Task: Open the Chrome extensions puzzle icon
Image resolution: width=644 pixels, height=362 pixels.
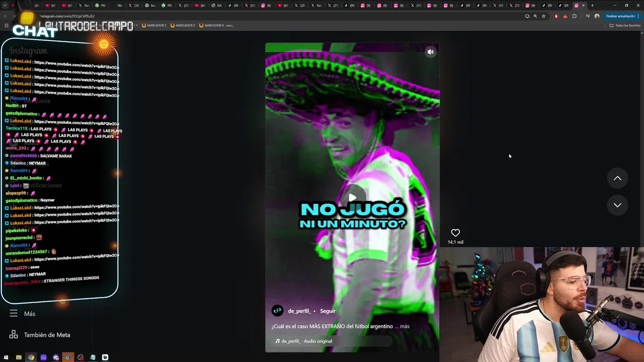Action: 575,16
